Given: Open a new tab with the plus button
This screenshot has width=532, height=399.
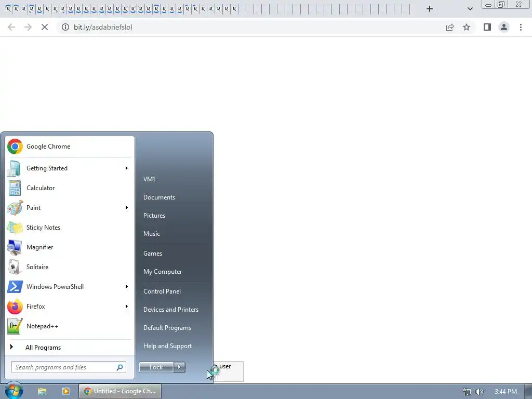Looking at the screenshot, I should 430,9.
